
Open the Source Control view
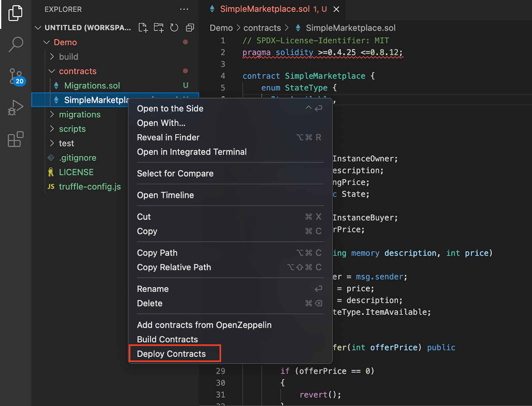click(15, 76)
